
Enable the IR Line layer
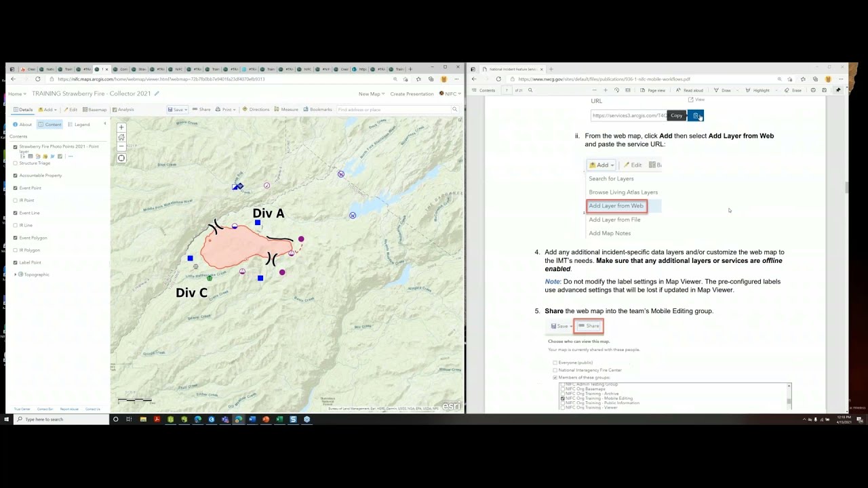pyautogui.click(x=16, y=225)
